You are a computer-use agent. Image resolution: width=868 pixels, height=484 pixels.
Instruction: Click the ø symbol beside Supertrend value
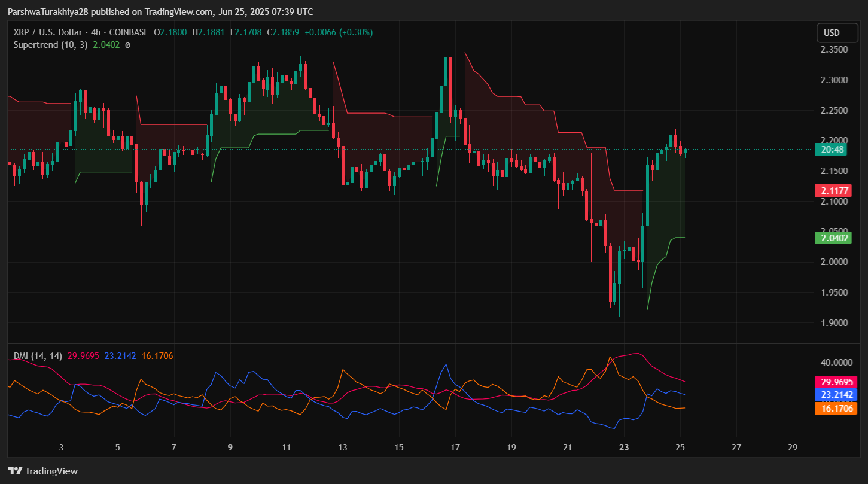(127, 44)
